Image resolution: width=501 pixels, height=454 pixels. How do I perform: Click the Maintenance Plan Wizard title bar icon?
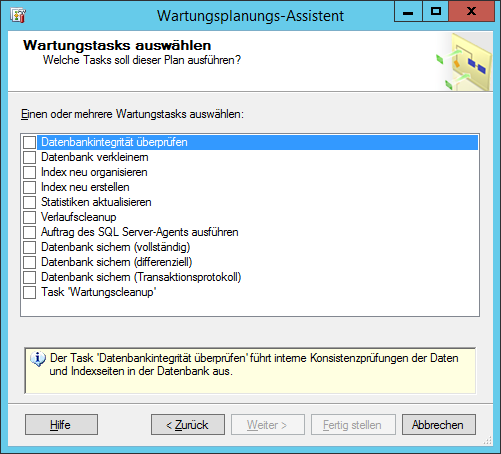tap(18, 15)
